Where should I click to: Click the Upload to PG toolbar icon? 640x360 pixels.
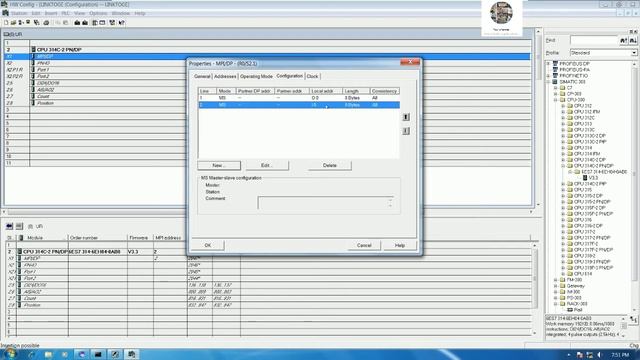click(85, 23)
